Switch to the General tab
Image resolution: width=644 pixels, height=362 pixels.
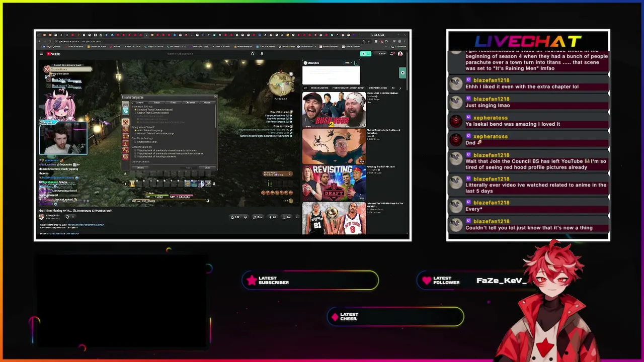[x=140, y=103]
